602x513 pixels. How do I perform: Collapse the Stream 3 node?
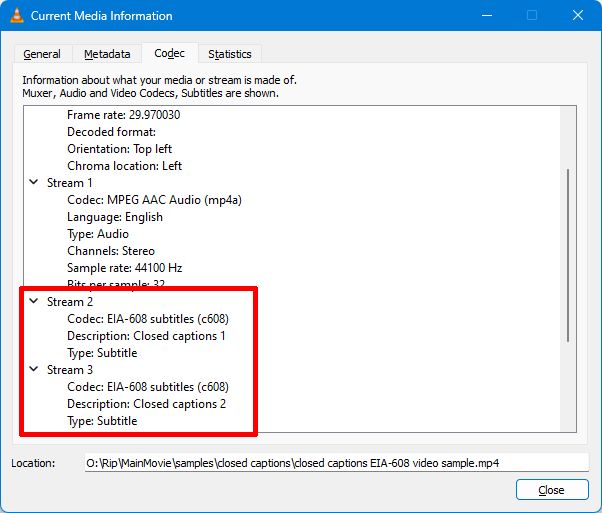34,369
